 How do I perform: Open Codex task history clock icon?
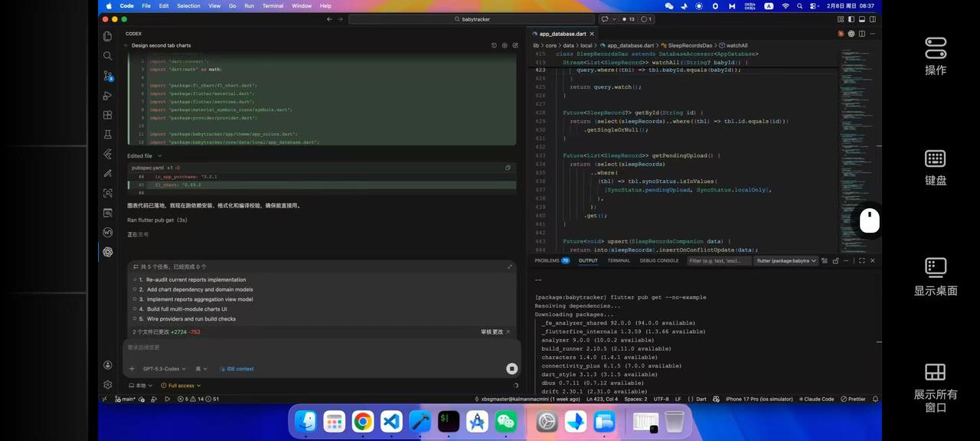494,46
